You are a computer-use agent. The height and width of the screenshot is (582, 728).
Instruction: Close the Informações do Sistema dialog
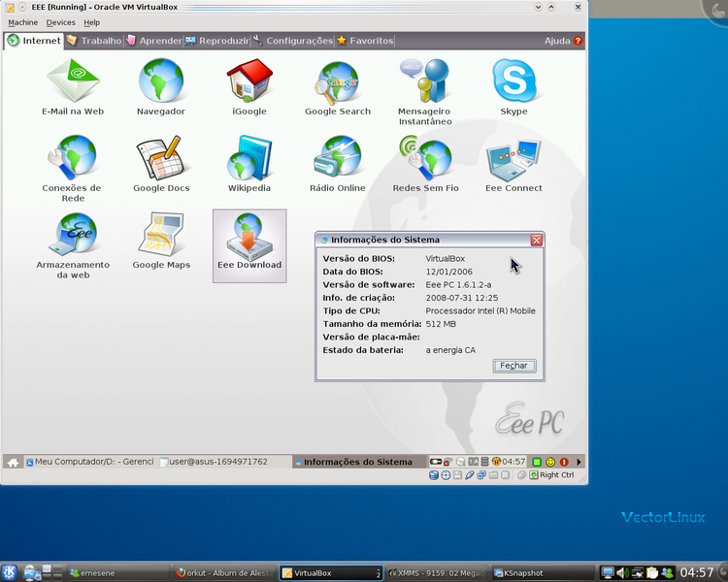click(536, 240)
